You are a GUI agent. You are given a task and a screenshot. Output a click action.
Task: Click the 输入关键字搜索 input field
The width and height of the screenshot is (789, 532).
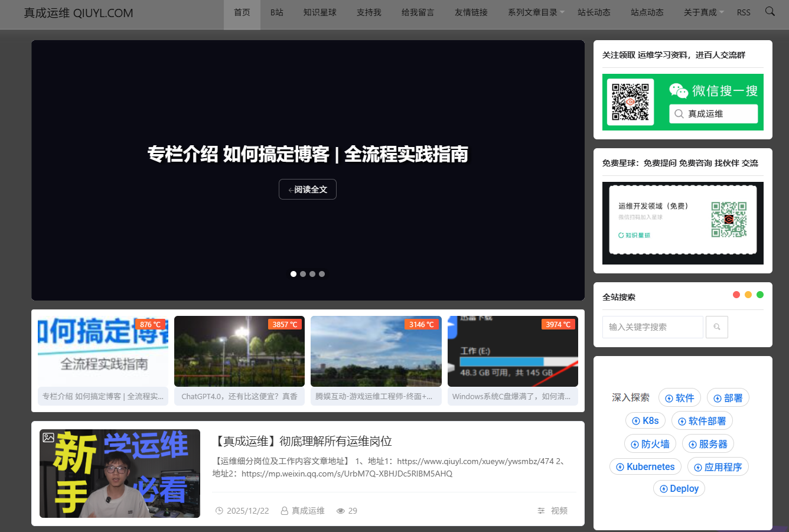[653, 327]
